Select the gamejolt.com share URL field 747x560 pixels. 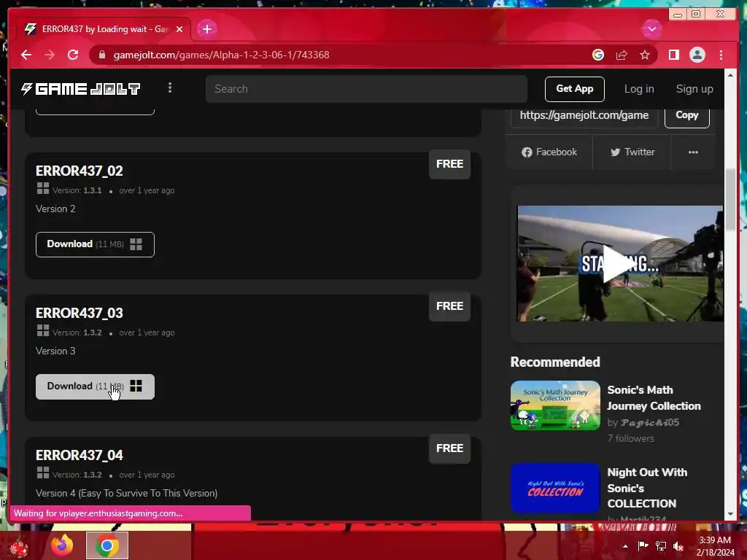pos(584,115)
